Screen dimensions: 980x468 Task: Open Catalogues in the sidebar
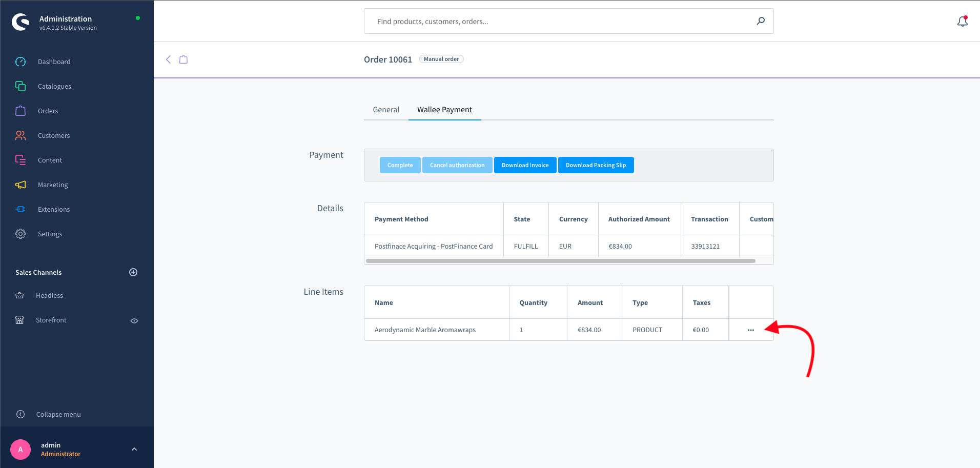point(54,86)
